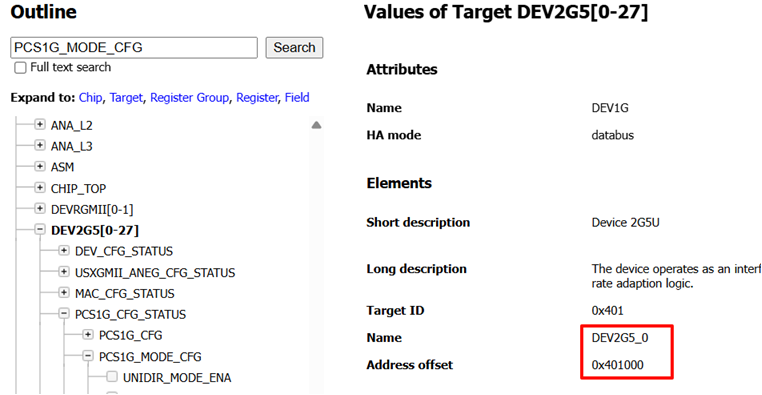Select the ANA_L2 target label

[x=71, y=125]
